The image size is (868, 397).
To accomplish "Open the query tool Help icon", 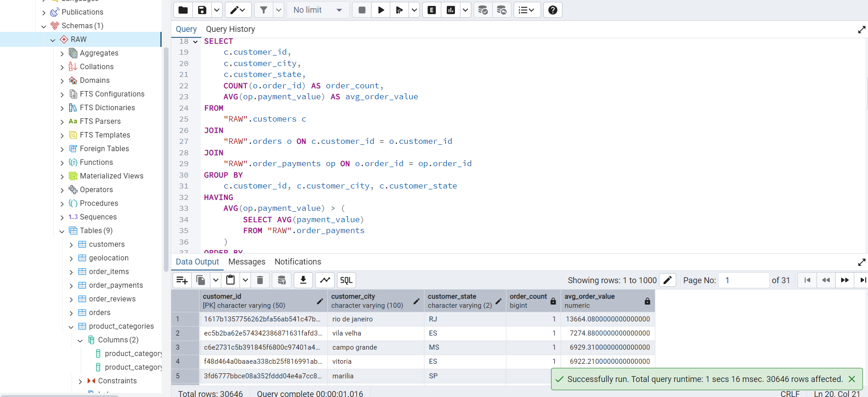I will click(552, 10).
